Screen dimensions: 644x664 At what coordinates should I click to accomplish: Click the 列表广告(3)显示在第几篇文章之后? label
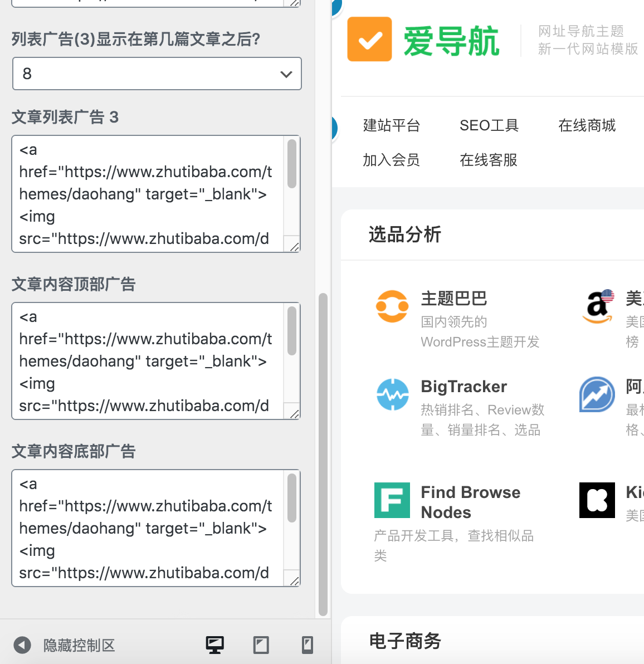pyautogui.click(x=135, y=39)
